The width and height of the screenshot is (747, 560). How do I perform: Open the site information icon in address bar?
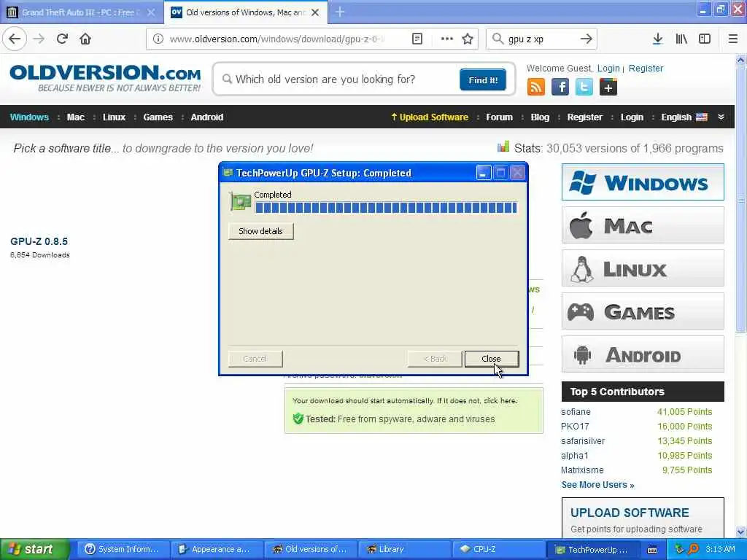pyautogui.click(x=158, y=39)
